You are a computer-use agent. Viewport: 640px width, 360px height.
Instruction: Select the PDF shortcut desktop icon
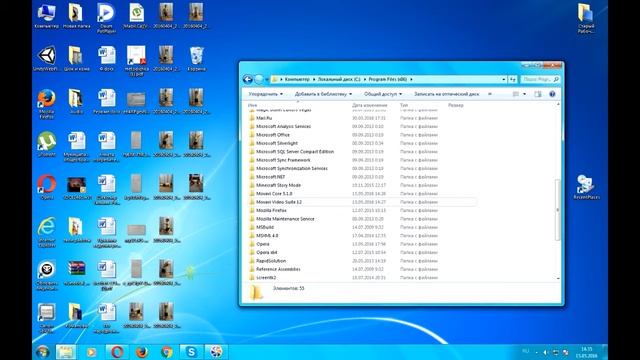(x=136, y=60)
